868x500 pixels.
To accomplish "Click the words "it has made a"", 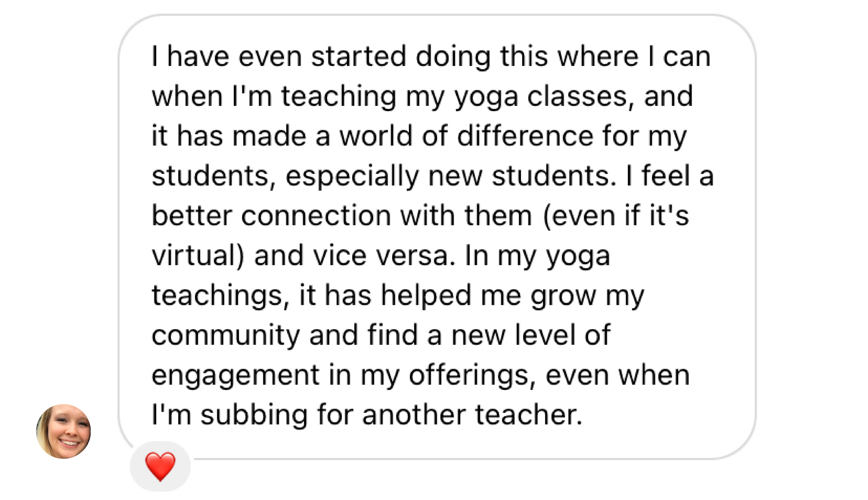I will tap(241, 136).
